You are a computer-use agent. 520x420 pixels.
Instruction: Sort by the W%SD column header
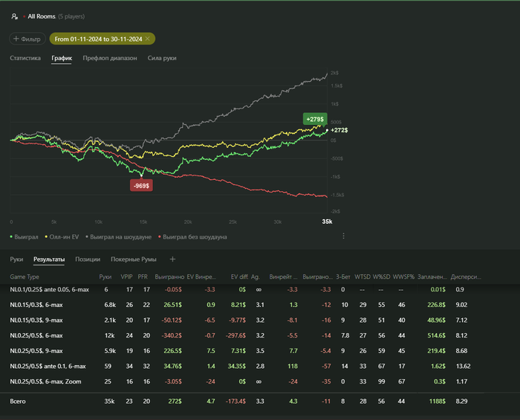[x=381, y=277]
